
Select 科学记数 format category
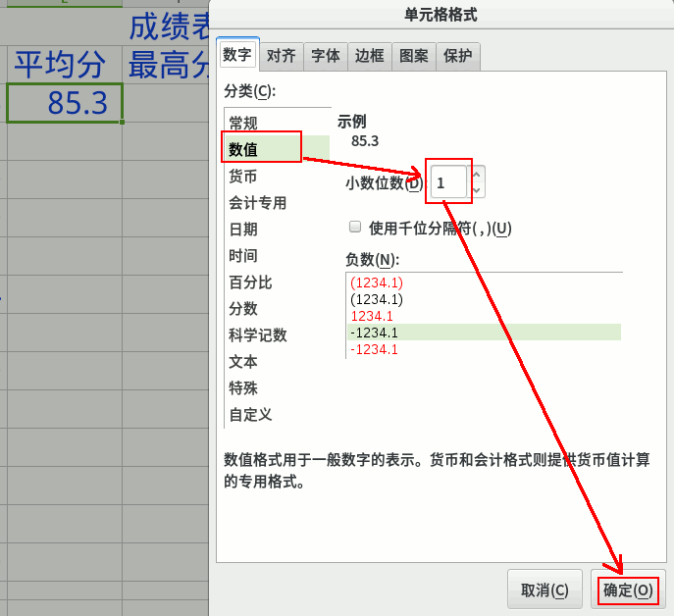tap(257, 335)
